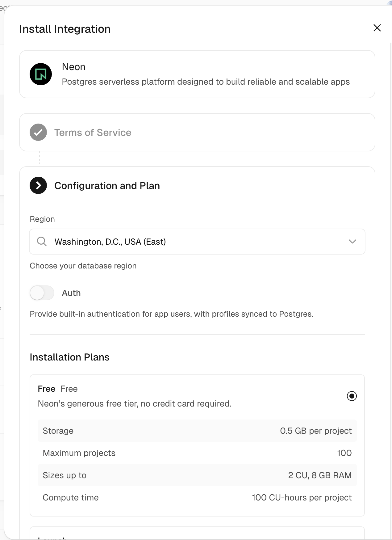
Task: Click the Terms of Service checkmark icon
Action: [38, 132]
